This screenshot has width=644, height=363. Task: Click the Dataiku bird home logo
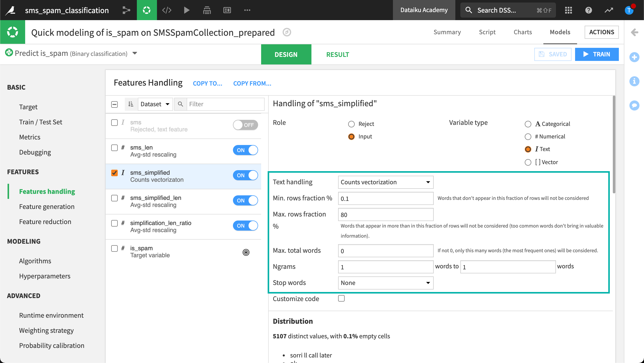coord(11,10)
